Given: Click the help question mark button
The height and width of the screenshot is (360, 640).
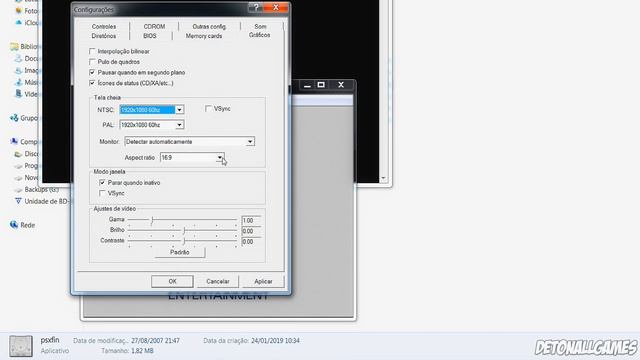Looking at the screenshot, I should [256, 7].
